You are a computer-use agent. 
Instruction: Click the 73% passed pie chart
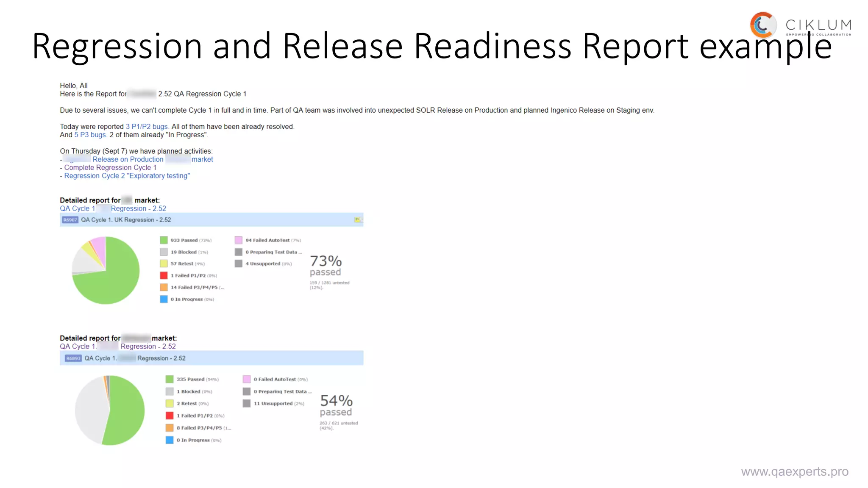tap(106, 270)
